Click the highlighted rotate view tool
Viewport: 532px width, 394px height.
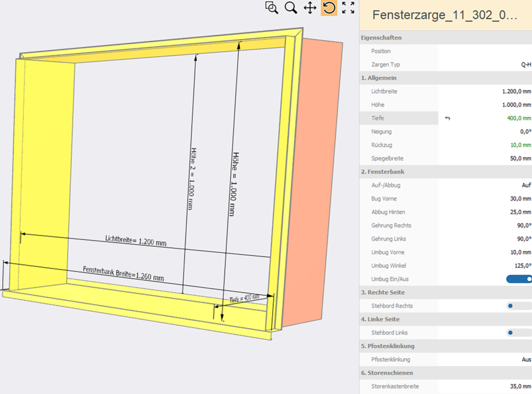tap(329, 8)
